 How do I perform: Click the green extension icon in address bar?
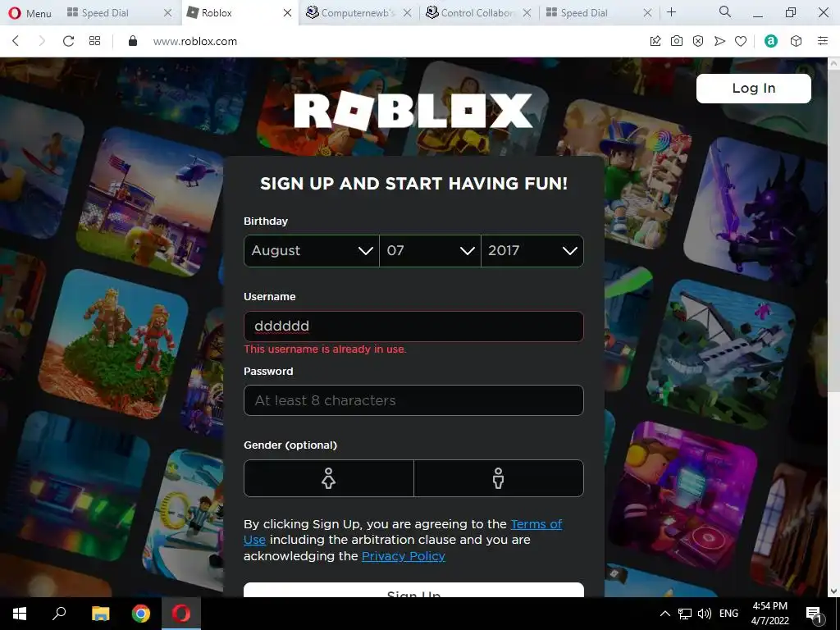pyautogui.click(x=771, y=41)
